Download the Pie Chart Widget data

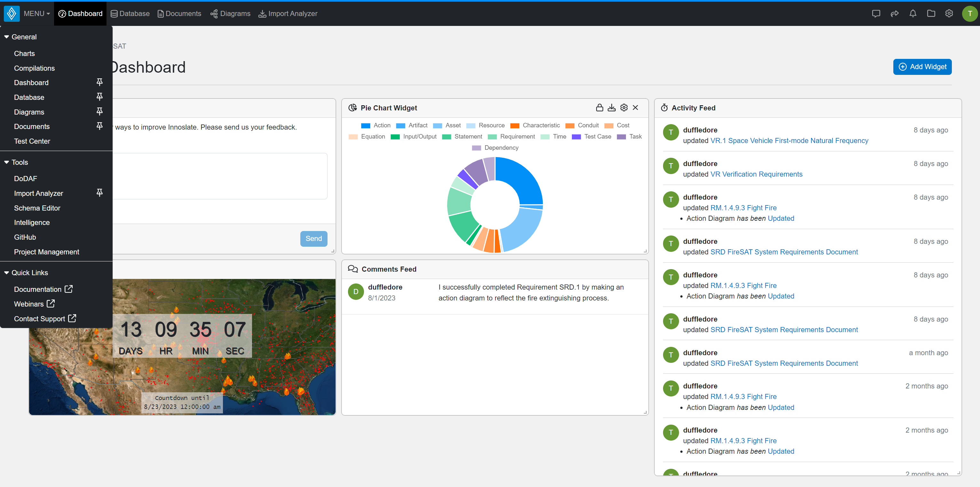611,108
